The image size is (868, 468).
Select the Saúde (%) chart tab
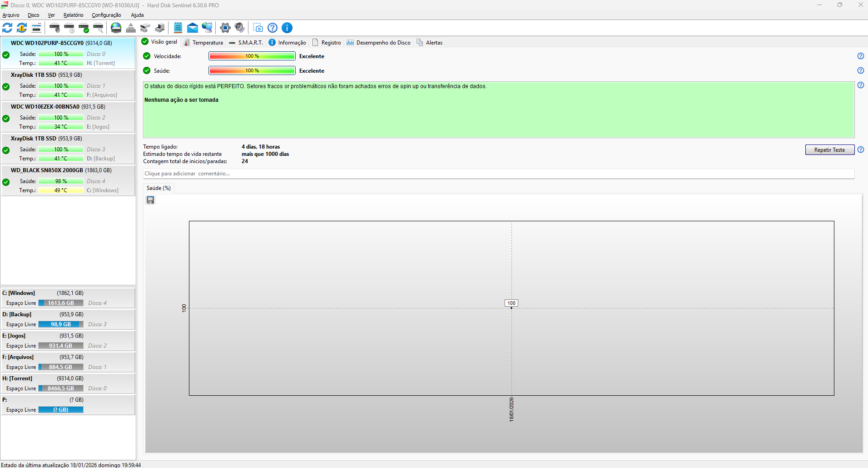159,188
